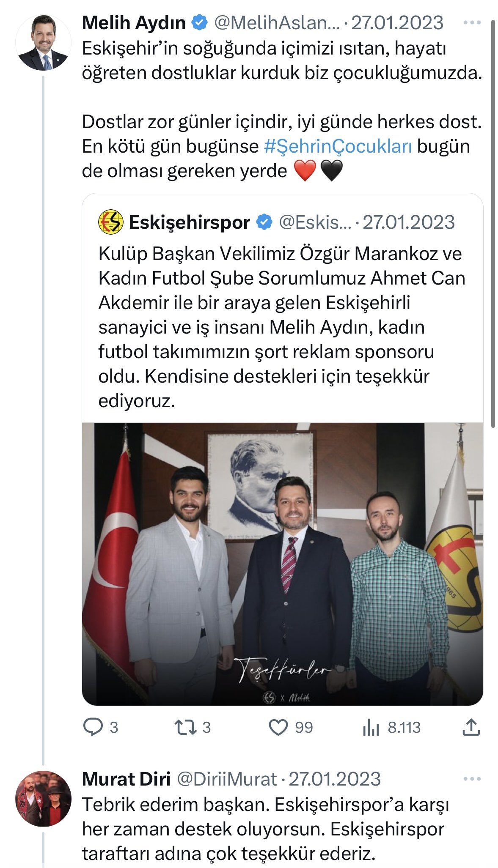Share the tweet via upload icon

pos(471,727)
